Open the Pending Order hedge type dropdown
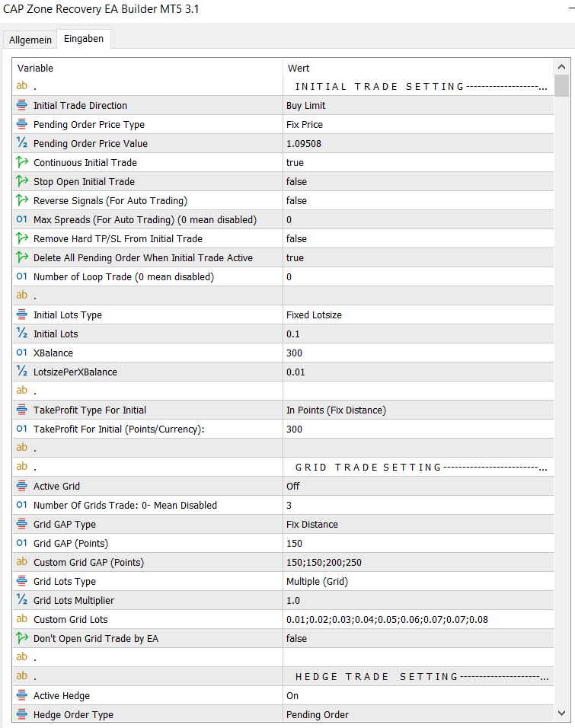The width and height of the screenshot is (575, 728). (418, 714)
